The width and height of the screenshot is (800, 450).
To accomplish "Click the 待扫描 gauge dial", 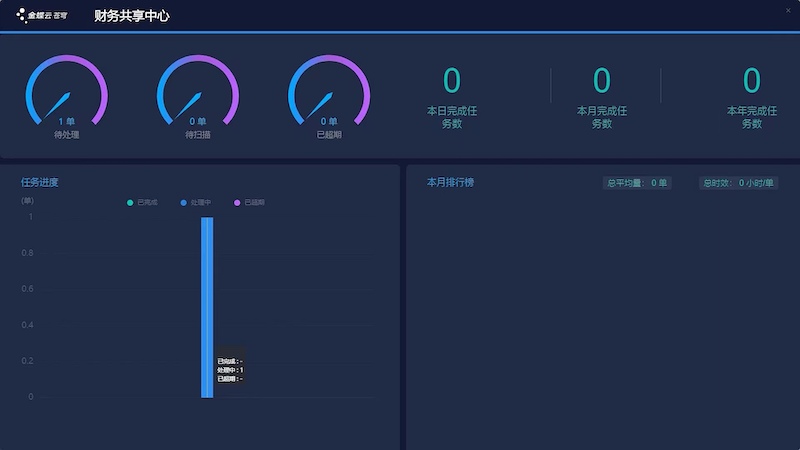I will click(198, 92).
